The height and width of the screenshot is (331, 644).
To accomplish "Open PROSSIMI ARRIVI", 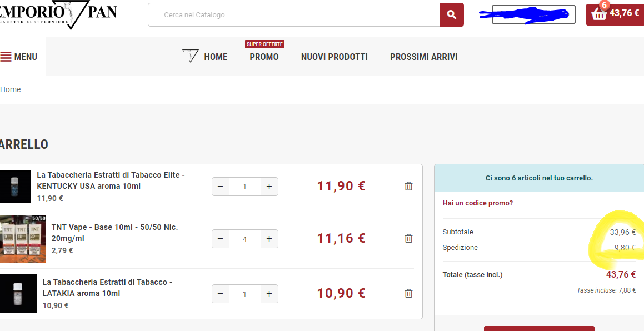I will (423, 57).
